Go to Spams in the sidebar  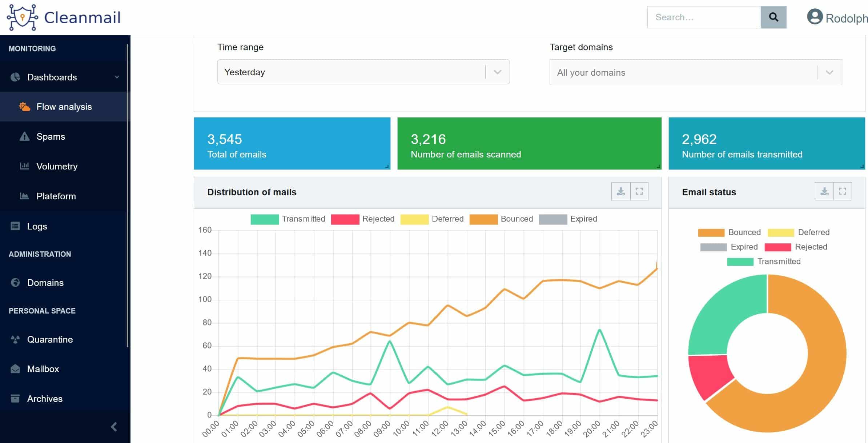pyautogui.click(x=51, y=136)
